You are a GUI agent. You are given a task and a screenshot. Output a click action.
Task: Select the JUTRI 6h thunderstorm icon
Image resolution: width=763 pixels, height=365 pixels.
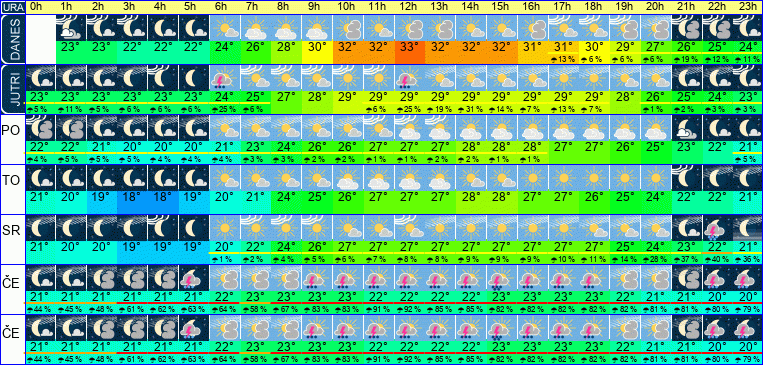pyautogui.click(x=225, y=77)
